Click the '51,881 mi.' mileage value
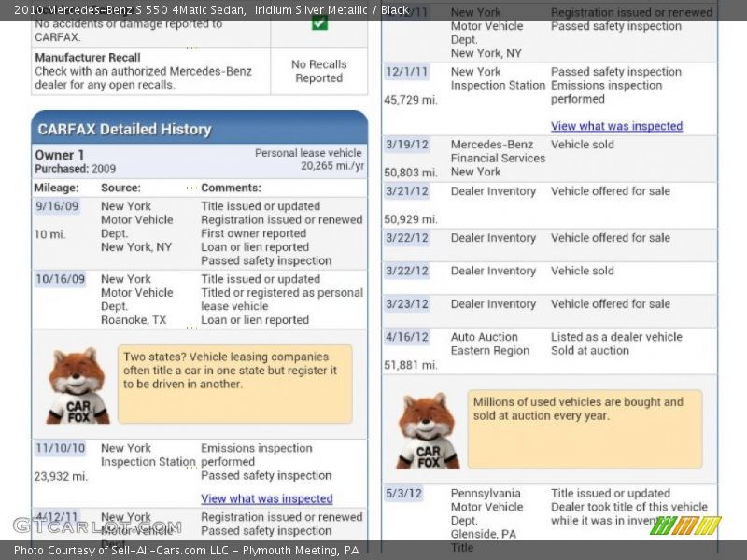747x560 pixels. tap(411, 365)
